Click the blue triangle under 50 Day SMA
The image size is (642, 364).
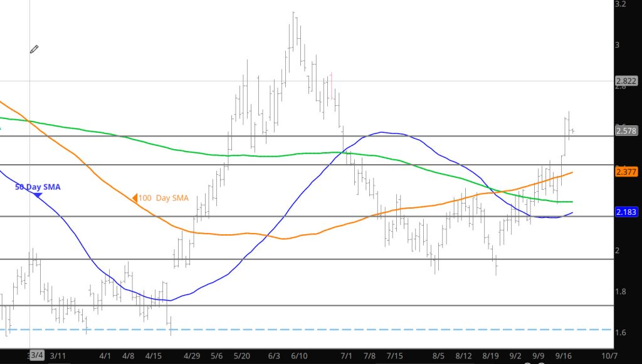pos(38,195)
